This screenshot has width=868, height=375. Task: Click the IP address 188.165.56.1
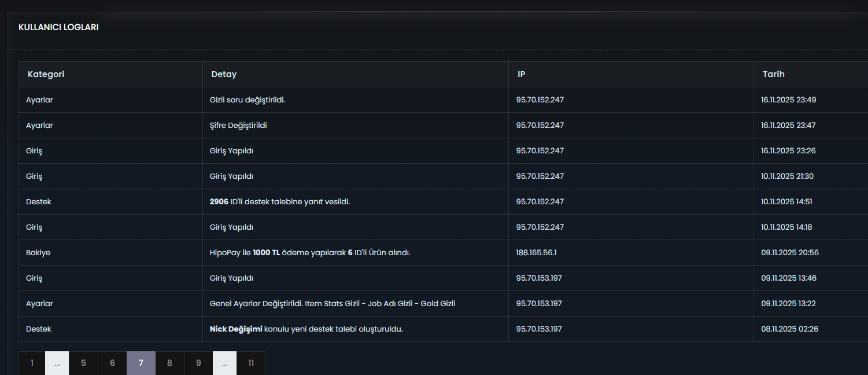coord(536,252)
